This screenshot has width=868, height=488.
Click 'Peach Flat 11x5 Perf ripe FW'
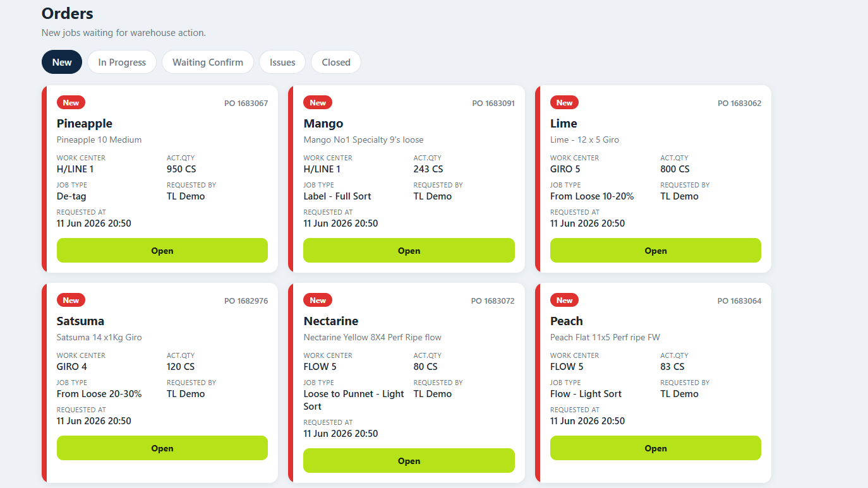(x=605, y=337)
